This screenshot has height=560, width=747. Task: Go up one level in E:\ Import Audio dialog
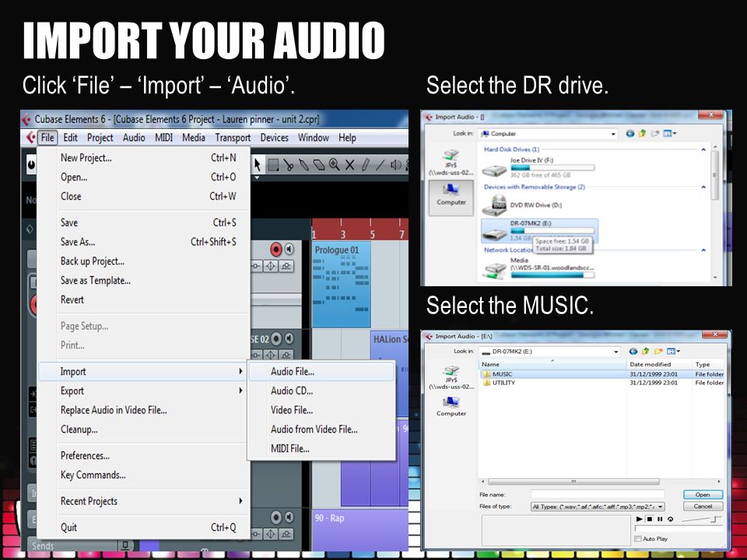[646, 352]
